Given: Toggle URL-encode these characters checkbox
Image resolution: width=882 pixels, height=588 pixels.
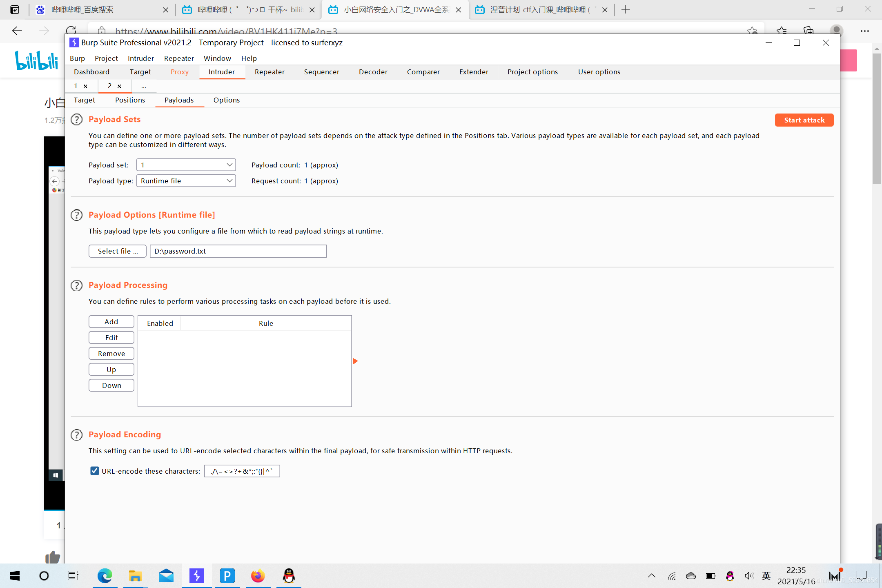Looking at the screenshot, I should click(95, 471).
